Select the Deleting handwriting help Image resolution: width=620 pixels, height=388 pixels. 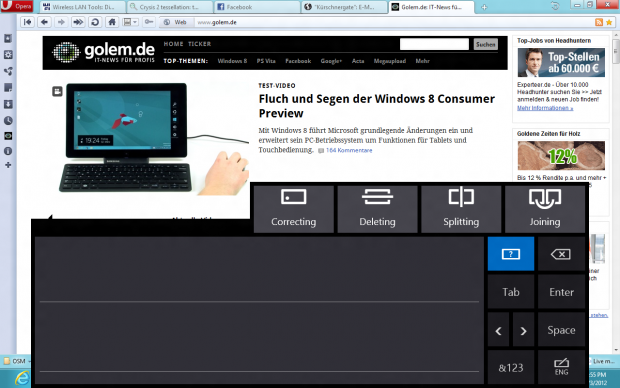coord(377,209)
